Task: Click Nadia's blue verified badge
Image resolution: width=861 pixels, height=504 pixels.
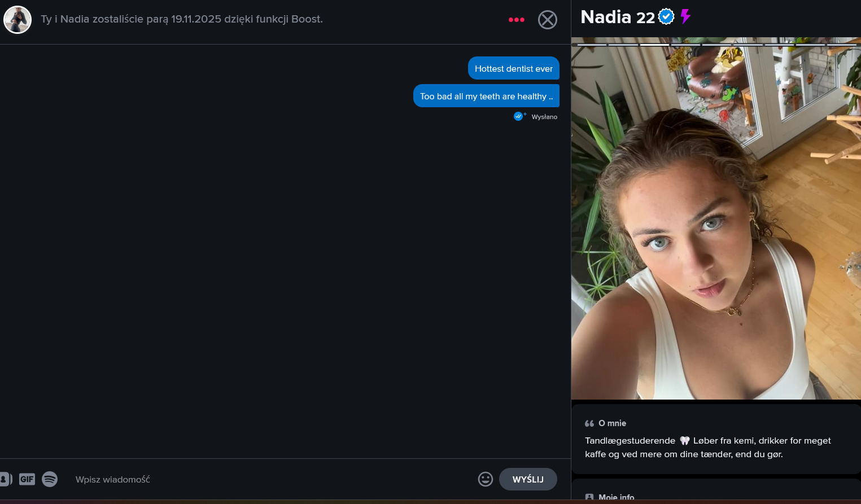Action: click(667, 17)
